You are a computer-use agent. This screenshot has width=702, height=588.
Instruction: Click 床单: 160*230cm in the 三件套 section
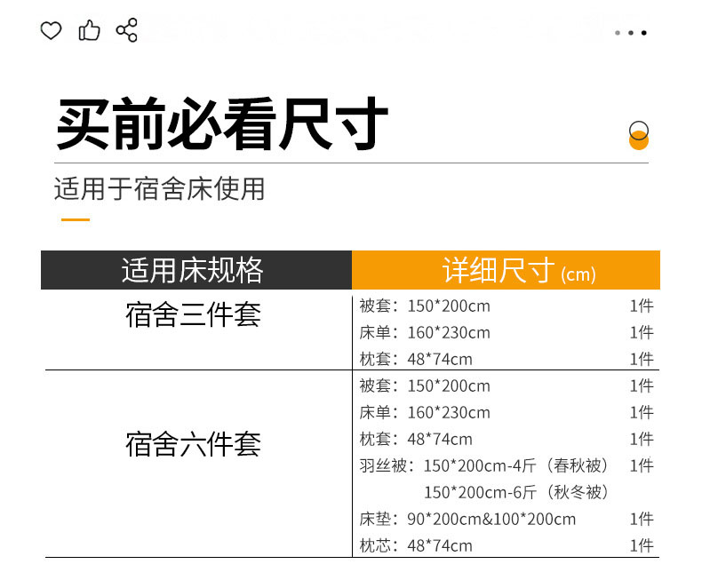(425, 332)
